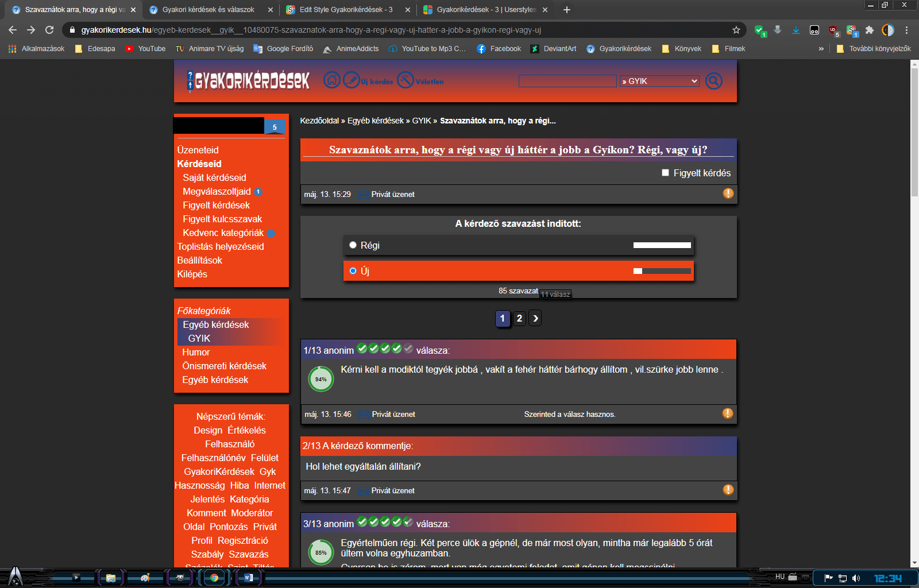Open the green shield extension icon

759,30
